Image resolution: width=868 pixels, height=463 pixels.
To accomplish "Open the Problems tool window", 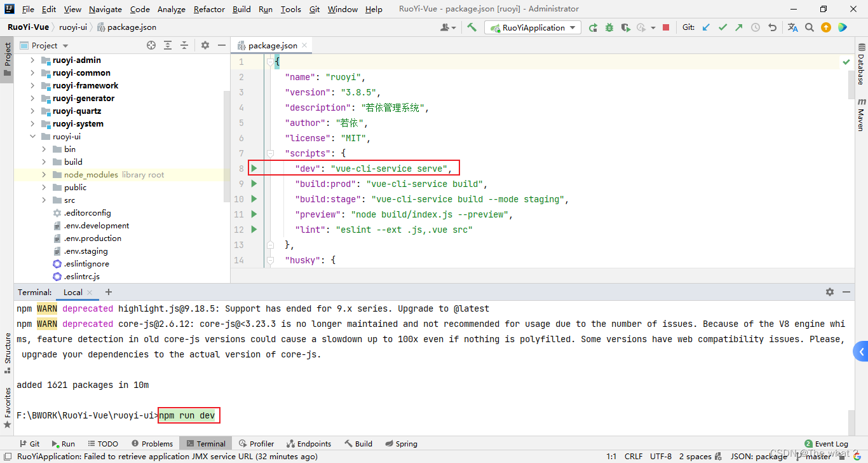I will (x=152, y=444).
